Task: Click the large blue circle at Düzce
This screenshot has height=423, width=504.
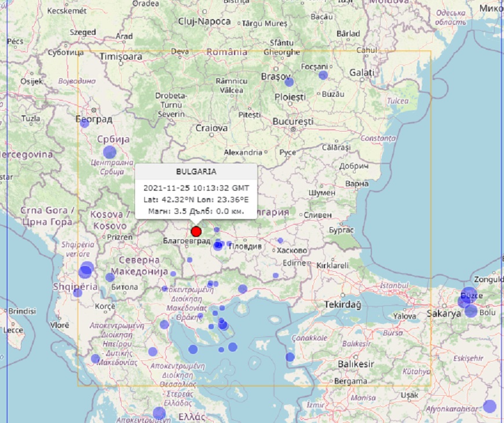Action: [x=469, y=294]
